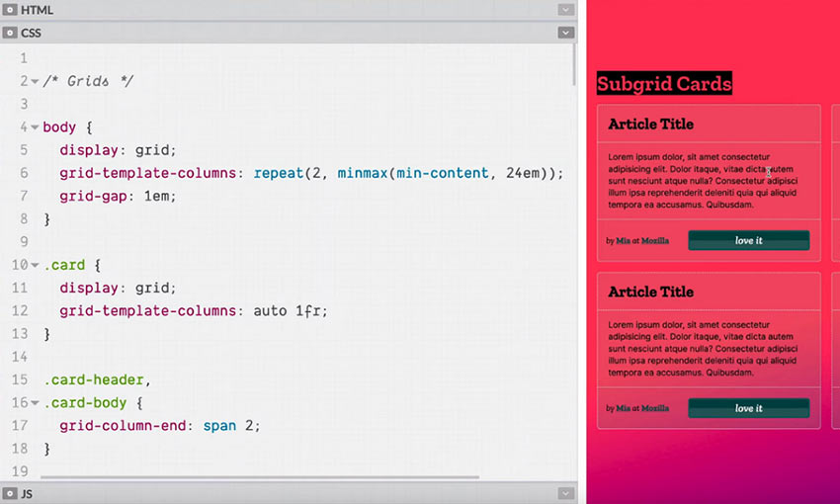840x504 pixels.
Task: Click the second card's Article Title heading
Action: [650, 292]
